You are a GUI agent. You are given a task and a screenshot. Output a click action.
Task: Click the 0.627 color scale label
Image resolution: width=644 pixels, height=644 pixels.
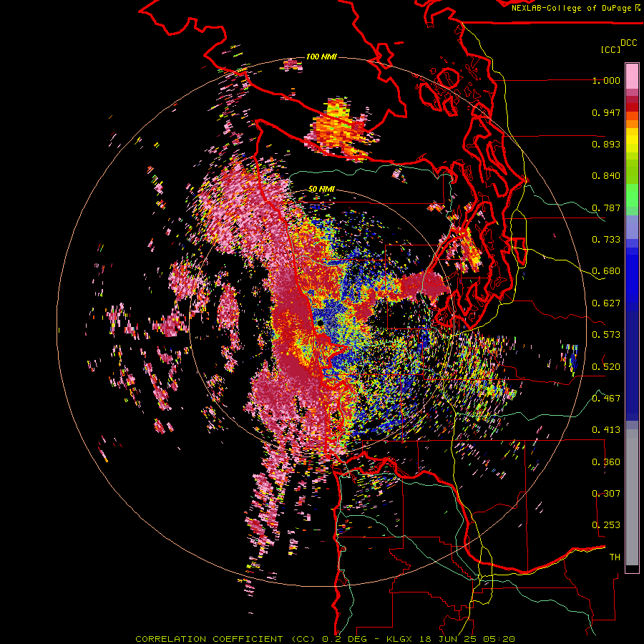pyautogui.click(x=606, y=303)
